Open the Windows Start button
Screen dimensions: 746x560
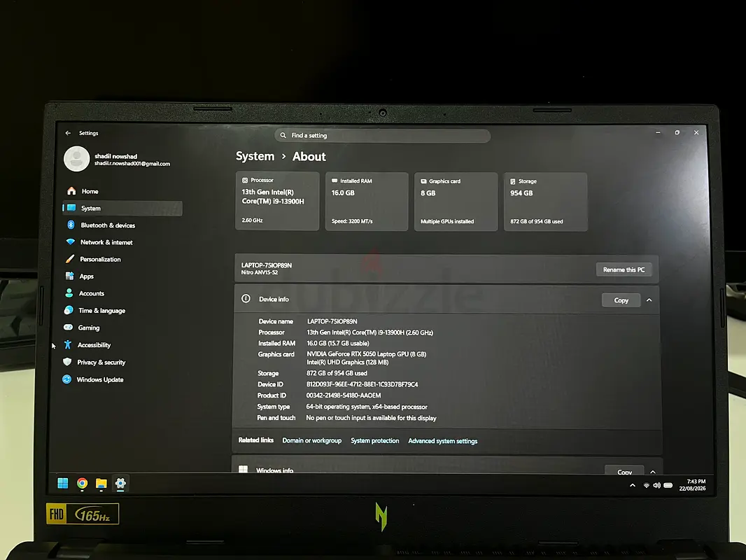coord(63,484)
